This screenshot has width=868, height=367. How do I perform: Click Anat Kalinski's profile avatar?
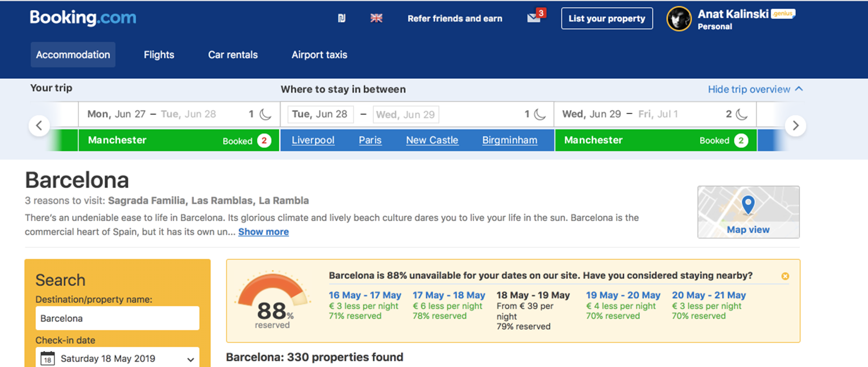pos(679,19)
